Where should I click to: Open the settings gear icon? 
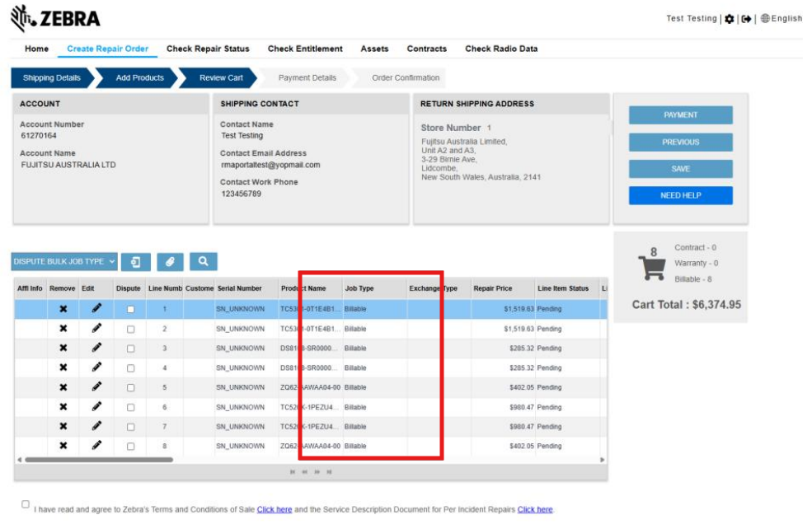pos(729,19)
